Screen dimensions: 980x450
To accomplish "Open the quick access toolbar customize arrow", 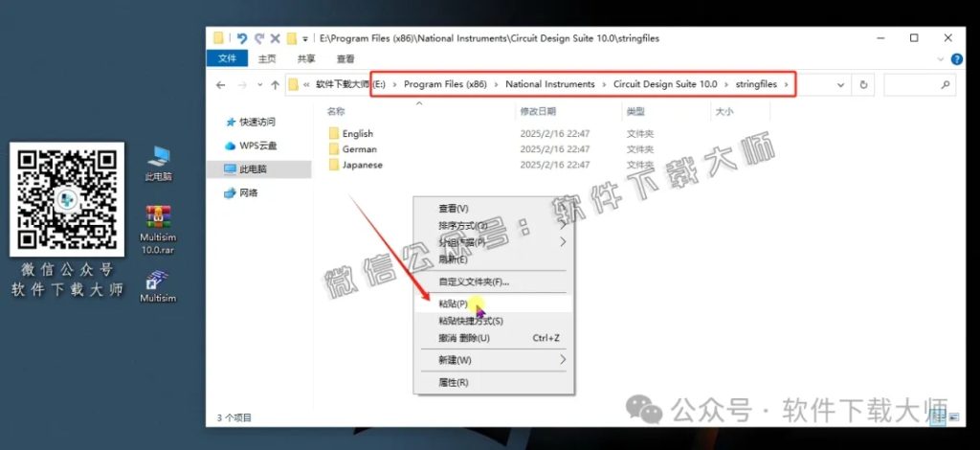I will coord(305,38).
